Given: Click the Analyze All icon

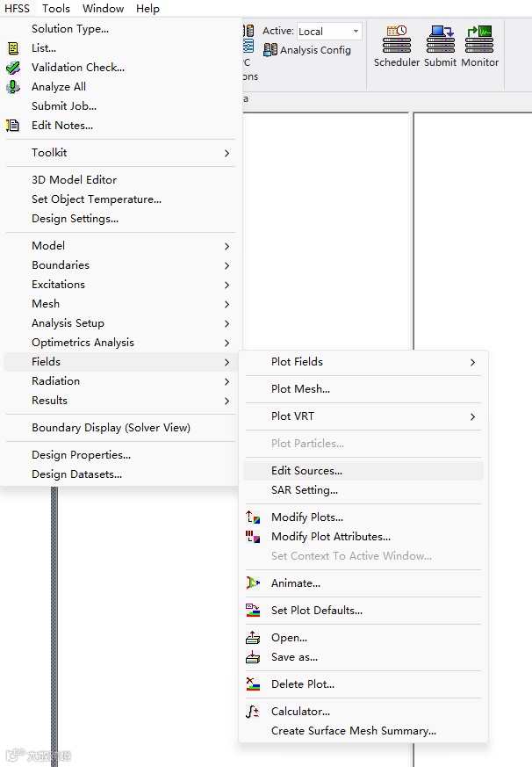Looking at the screenshot, I should click(13, 87).
